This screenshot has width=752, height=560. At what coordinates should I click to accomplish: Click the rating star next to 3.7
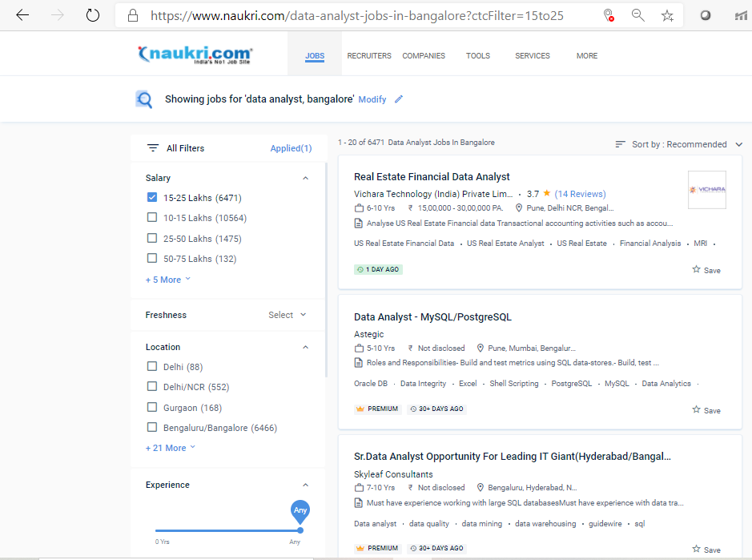(x=547, y=193)
